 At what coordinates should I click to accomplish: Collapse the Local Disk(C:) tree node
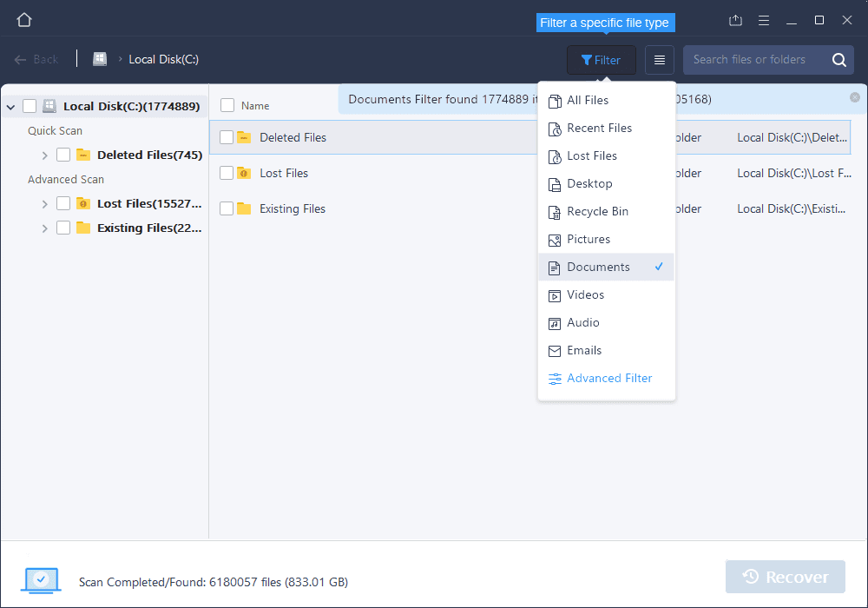coord(10,105)
